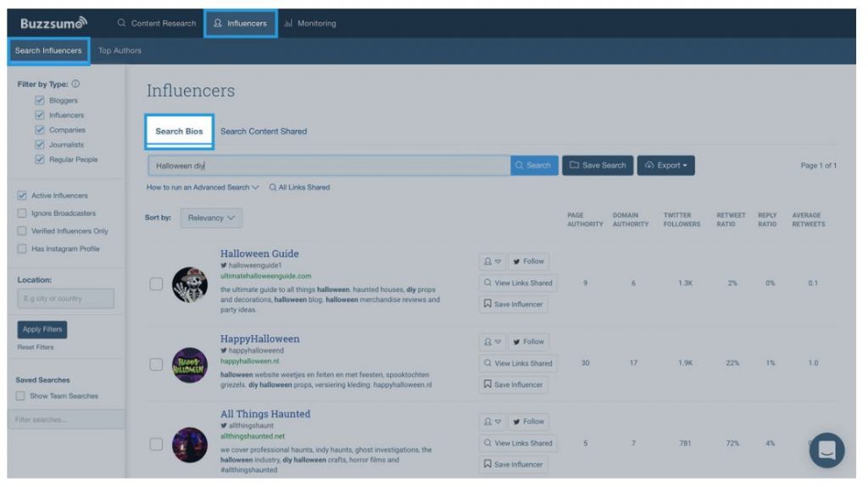Screen dimensions: 868x487
Task: Enable Has Instagram Profile filter
Action: pyautogui.click(x=21, y=249)
